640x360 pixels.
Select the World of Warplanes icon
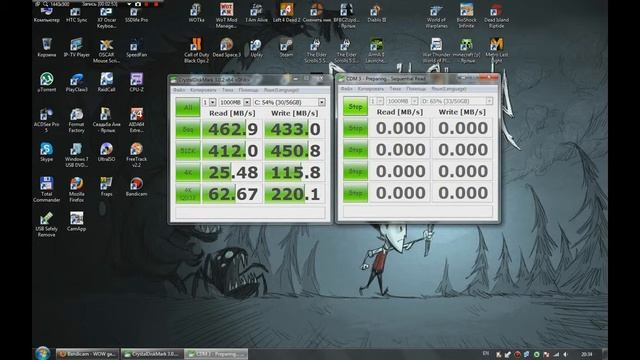tap(436, 16)
